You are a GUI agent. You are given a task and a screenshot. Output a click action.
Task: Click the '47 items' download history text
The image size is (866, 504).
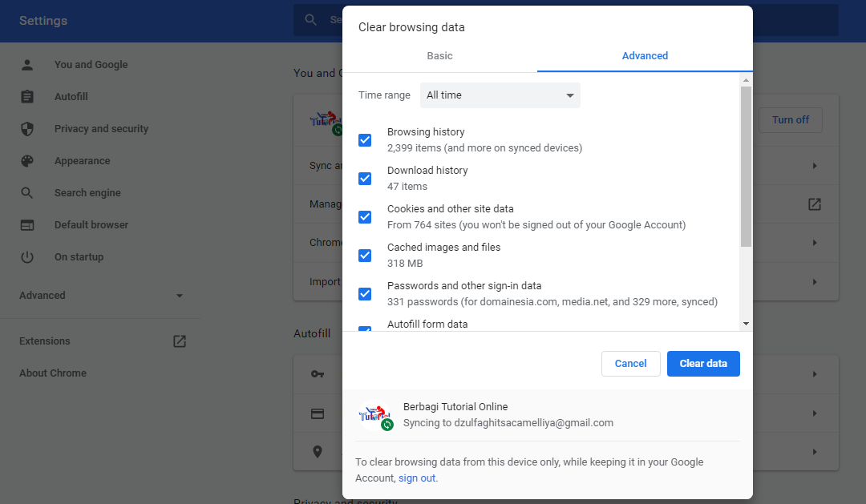click(x=407, y=187)
